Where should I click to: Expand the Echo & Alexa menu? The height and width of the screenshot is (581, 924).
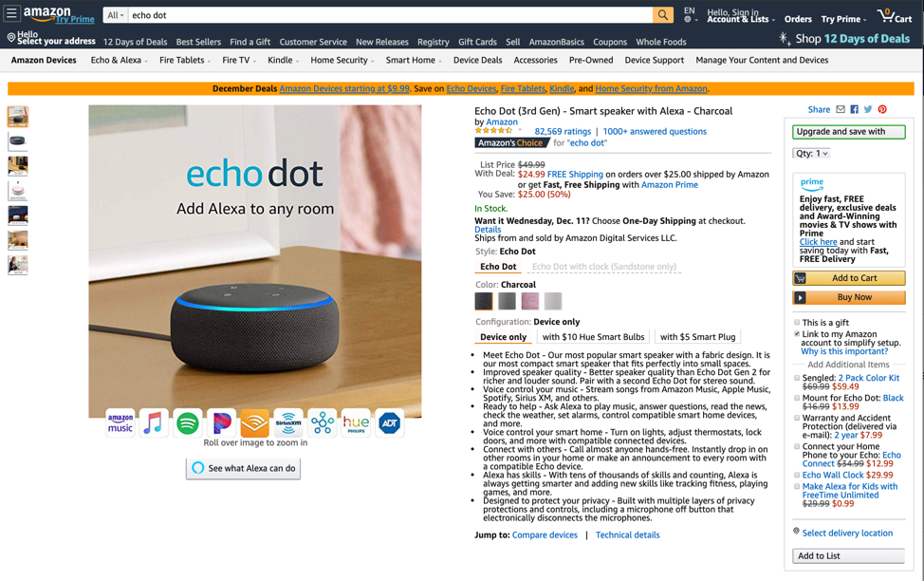tap(119, 60)
